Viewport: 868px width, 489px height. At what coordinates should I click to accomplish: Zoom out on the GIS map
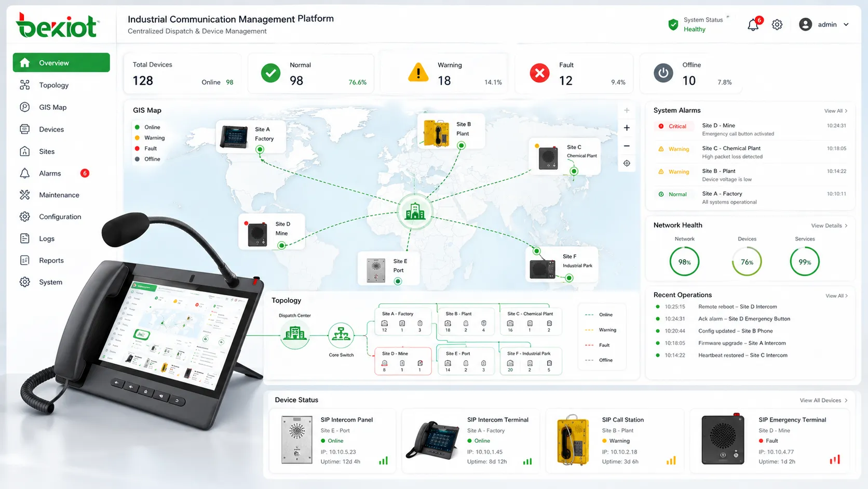[x=627, y=146]
